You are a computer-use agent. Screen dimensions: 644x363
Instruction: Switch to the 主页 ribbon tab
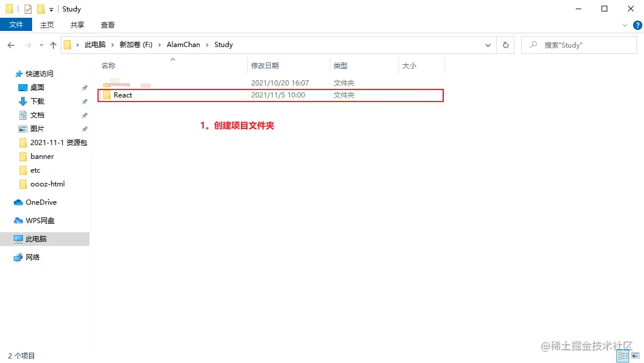47,25
